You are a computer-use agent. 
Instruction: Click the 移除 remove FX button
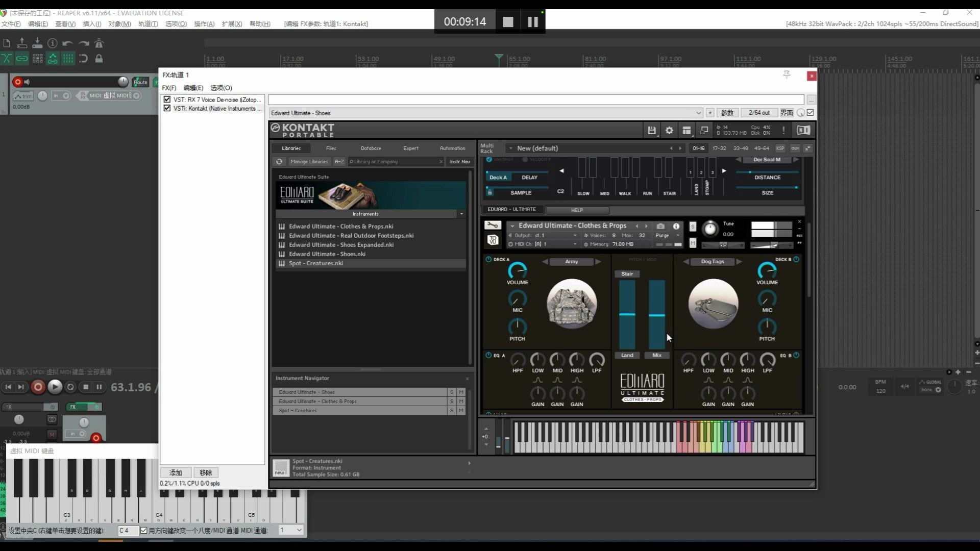click(206, 472)
